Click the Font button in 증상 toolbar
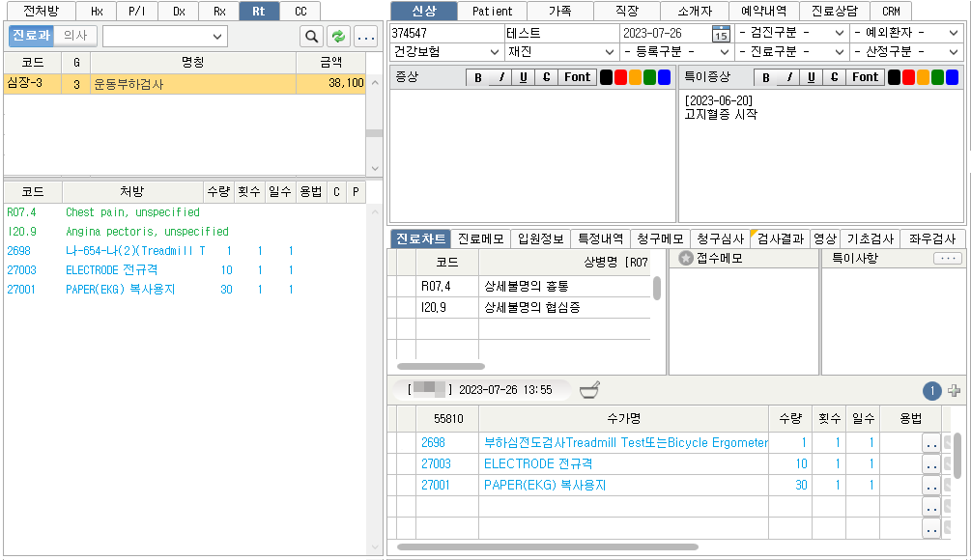Image resolution: width=971 pixels, height=560 pixels. coord(577,77)
